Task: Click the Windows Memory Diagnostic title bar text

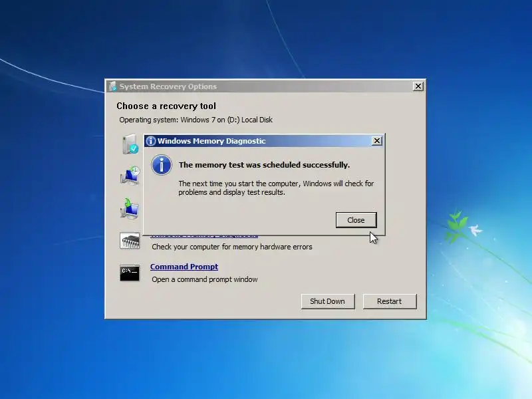Action: [x=211, y=141]
